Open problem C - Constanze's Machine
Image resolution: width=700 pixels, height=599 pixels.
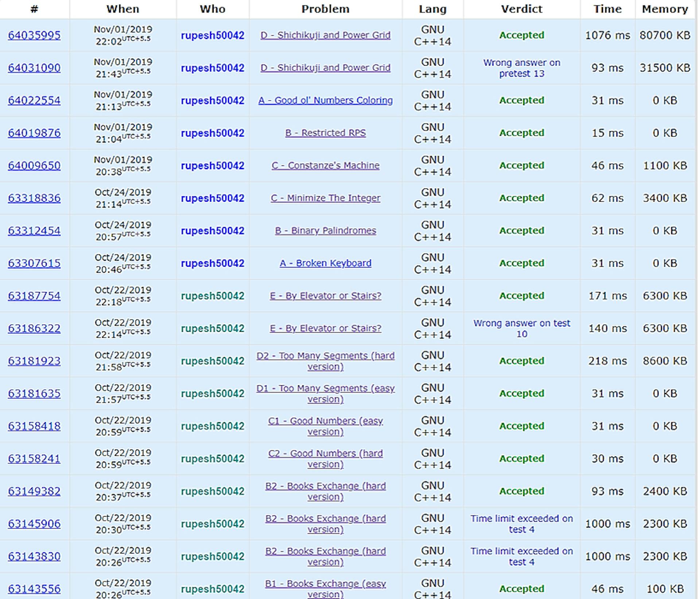[326, 165]
